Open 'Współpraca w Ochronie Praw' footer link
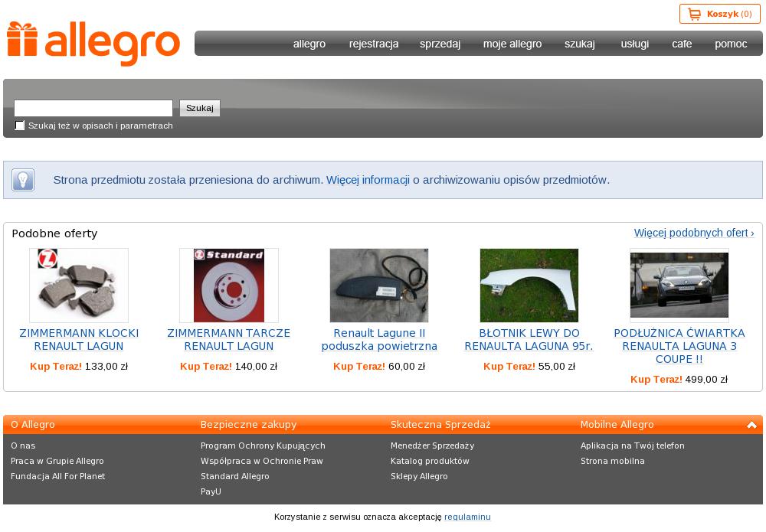The image size is (766, 532). pyautogui.click(x=262, y=462)
